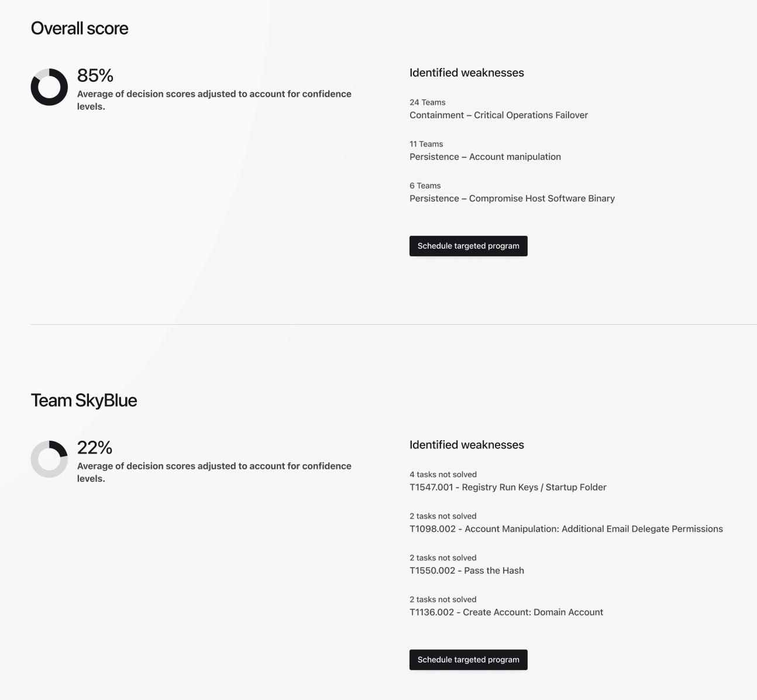Click the 11 Teams count label
The width and height of the screenshot is (757, 700).
click(x=426, y=144)
